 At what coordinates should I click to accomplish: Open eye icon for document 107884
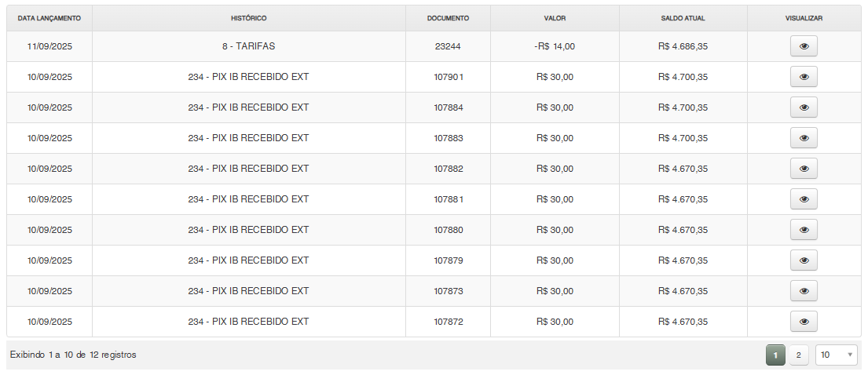(804, 107)
